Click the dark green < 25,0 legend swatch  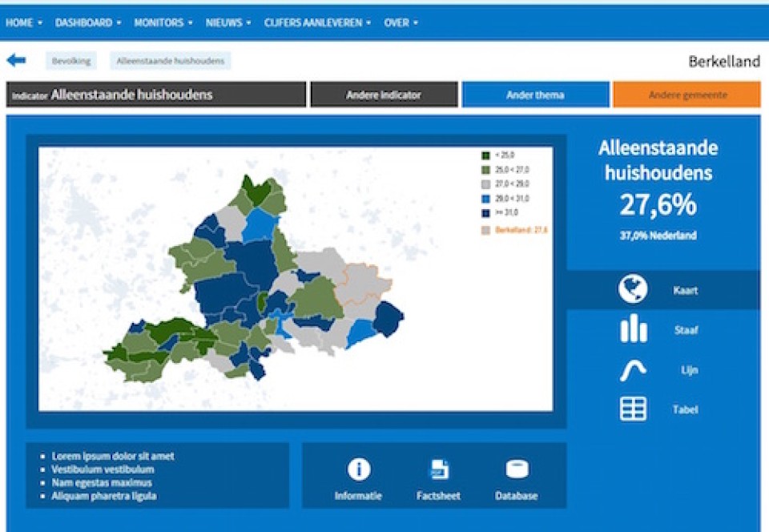tap(485, 155)
